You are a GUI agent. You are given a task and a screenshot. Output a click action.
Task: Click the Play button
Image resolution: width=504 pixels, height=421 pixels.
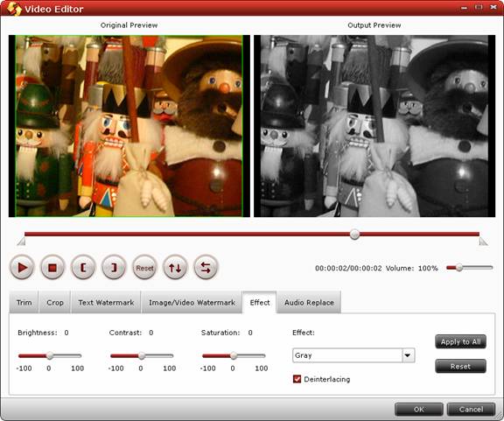22,267
